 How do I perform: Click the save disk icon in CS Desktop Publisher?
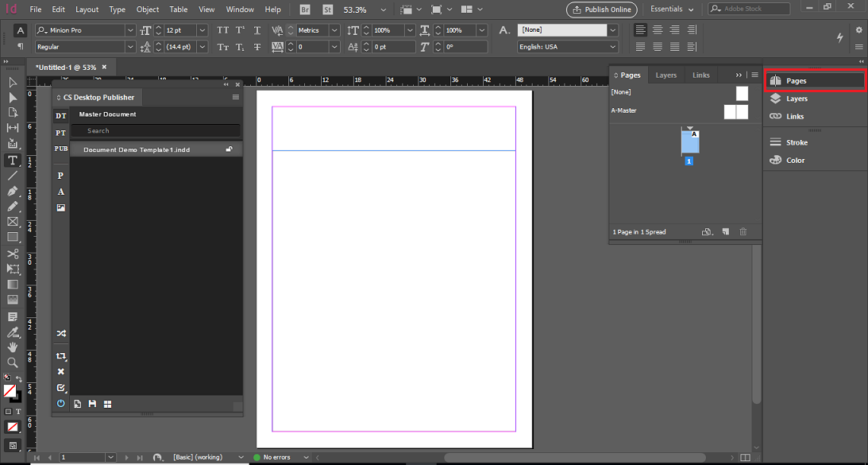92,404
